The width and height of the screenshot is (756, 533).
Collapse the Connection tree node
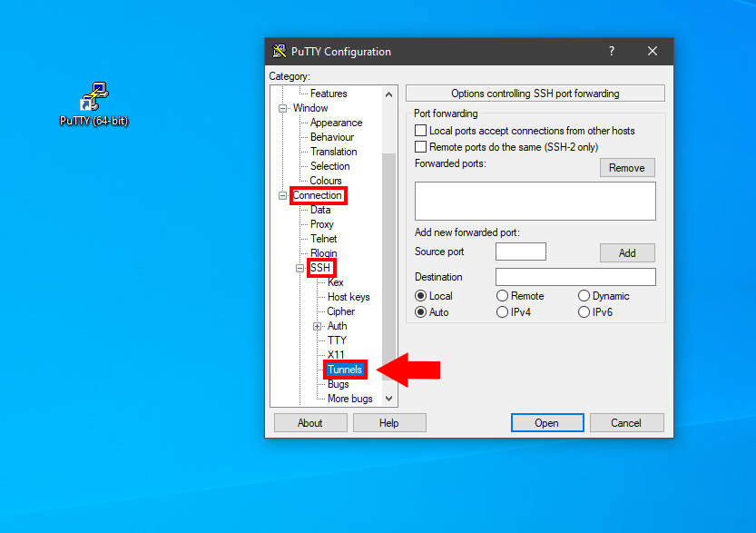click(282, 196)
